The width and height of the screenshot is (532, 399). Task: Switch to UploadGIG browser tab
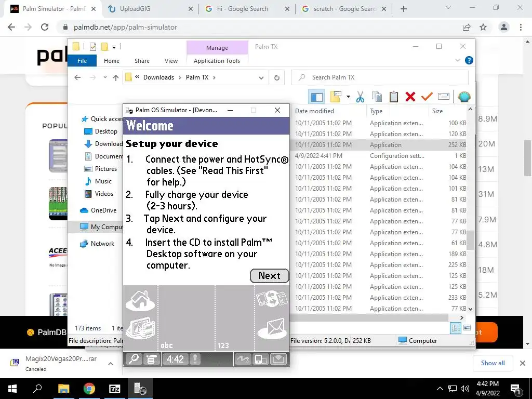click(151, 9)
